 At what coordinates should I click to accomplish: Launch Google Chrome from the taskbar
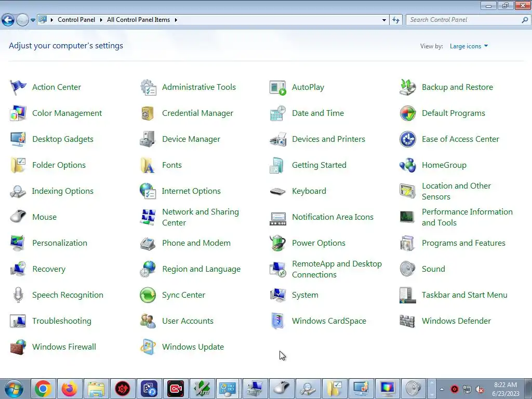point(43,389)
